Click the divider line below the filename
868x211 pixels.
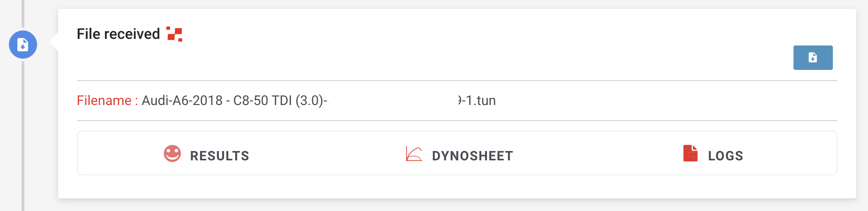click(457, 121)
